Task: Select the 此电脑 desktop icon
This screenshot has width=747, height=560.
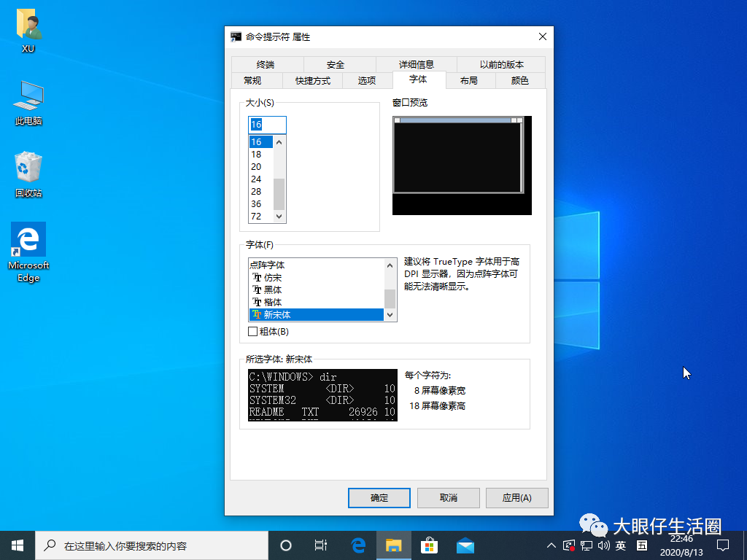Action: 28,103
